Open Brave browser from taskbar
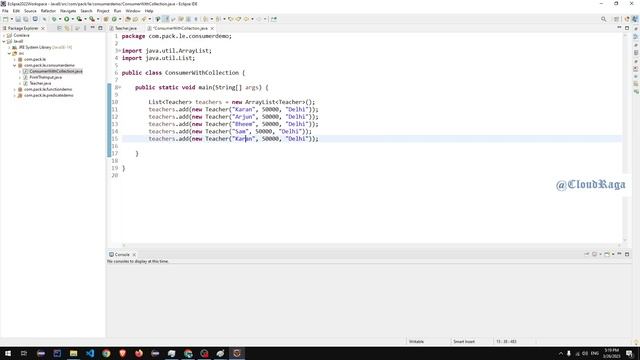640x360 pixels. point(122,353)
